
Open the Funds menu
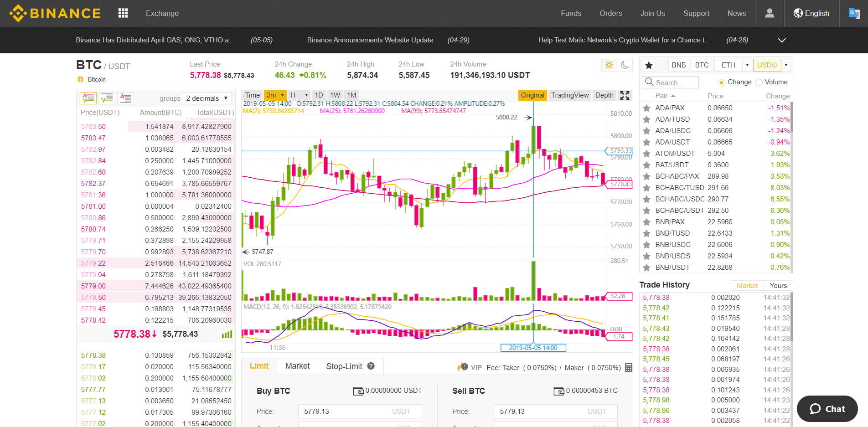point(571,13)
